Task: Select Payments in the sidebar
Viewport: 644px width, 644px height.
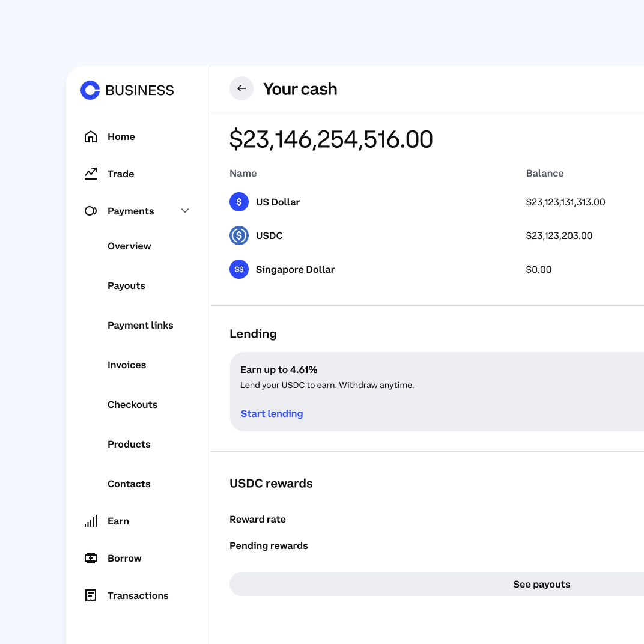Action: pos(130,211)
